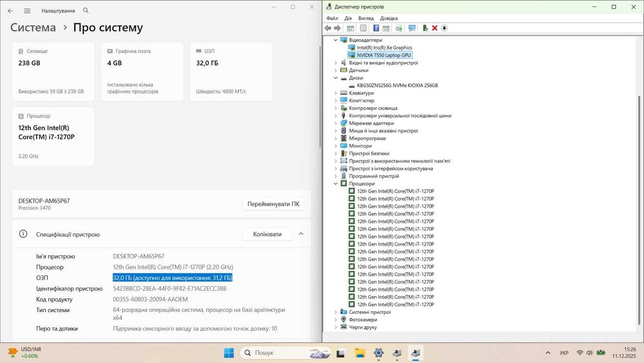This screenshot has width=644, height=363.
Task: Click the Device Manager vertical scrollbar
Action: coord(639,210)
